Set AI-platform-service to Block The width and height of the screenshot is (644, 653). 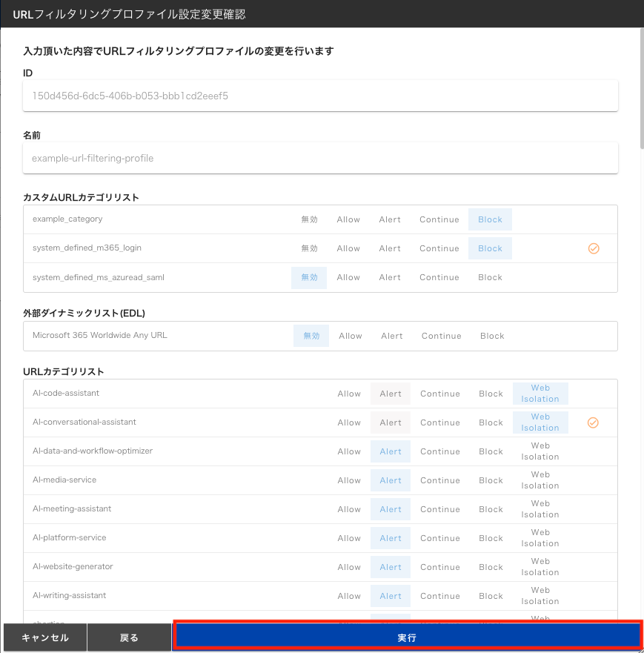pos(491,538)
